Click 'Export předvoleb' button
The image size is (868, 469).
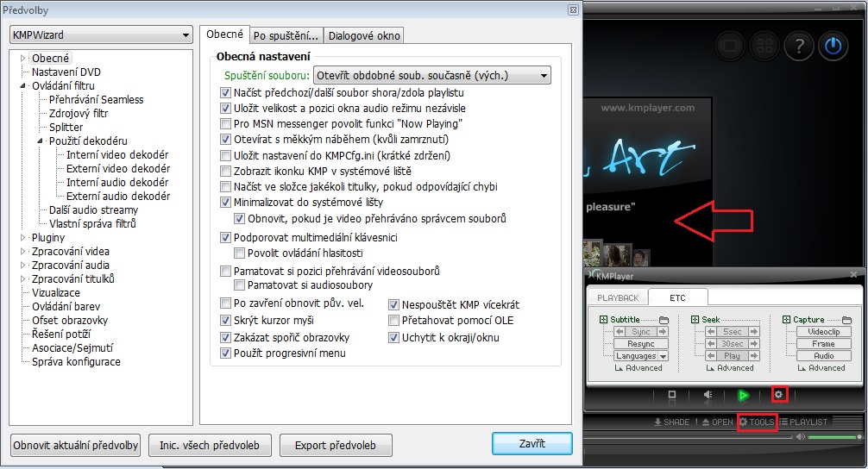coord(336,445)
